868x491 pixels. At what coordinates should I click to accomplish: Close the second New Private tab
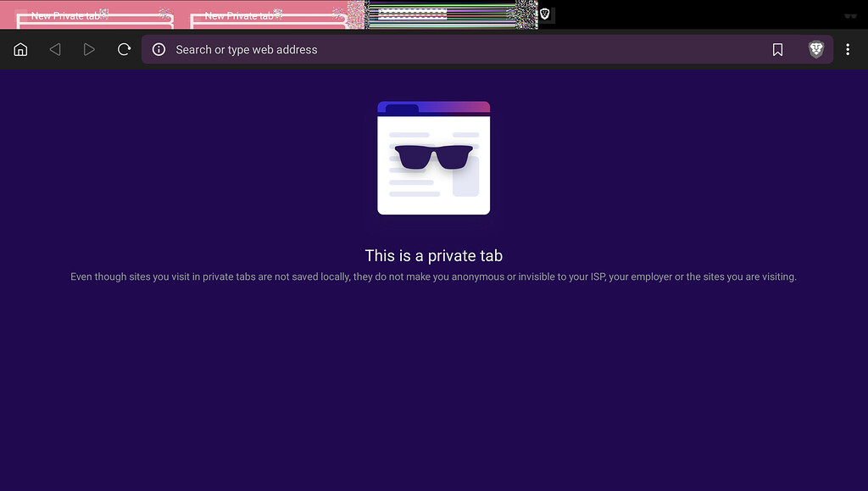[338, 14]
